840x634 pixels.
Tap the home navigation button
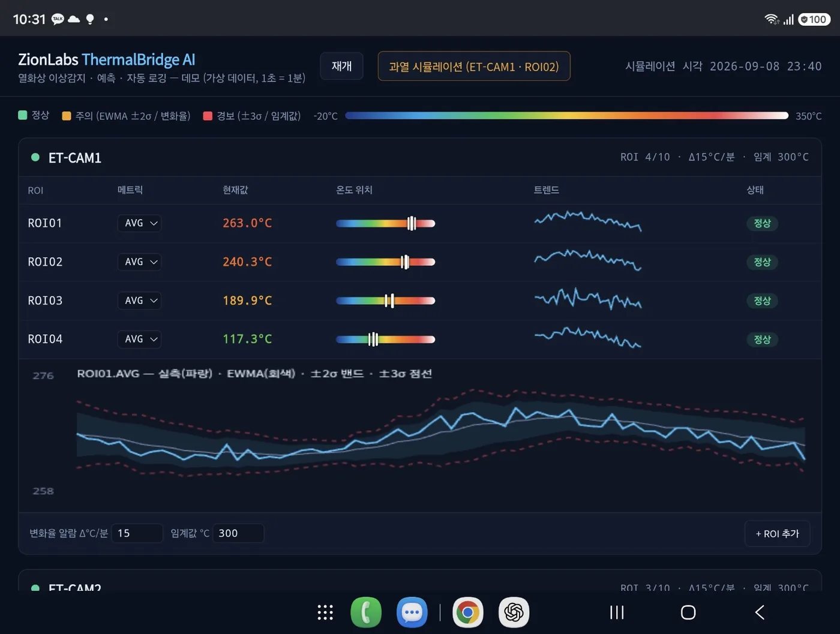(x=688, y=612)
